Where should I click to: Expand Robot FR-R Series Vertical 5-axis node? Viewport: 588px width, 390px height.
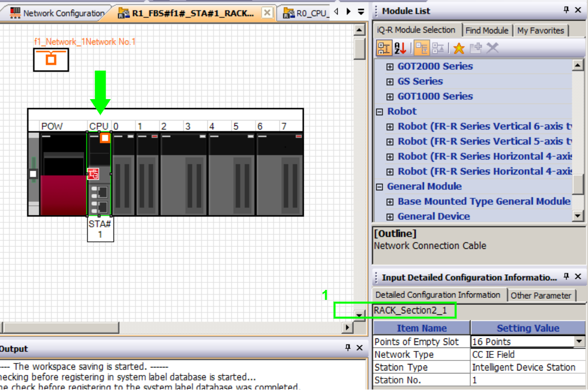coord(390,142)
